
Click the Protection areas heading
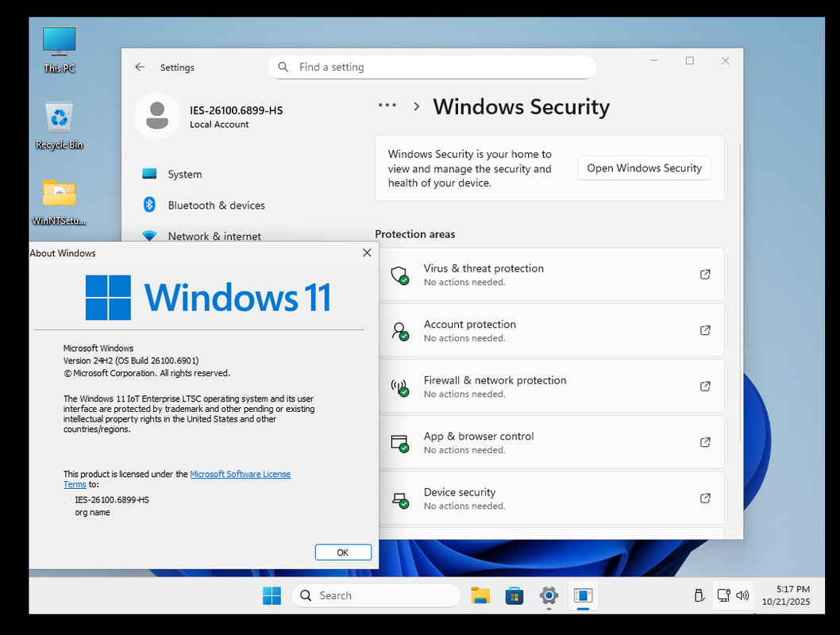pos(415,234)
